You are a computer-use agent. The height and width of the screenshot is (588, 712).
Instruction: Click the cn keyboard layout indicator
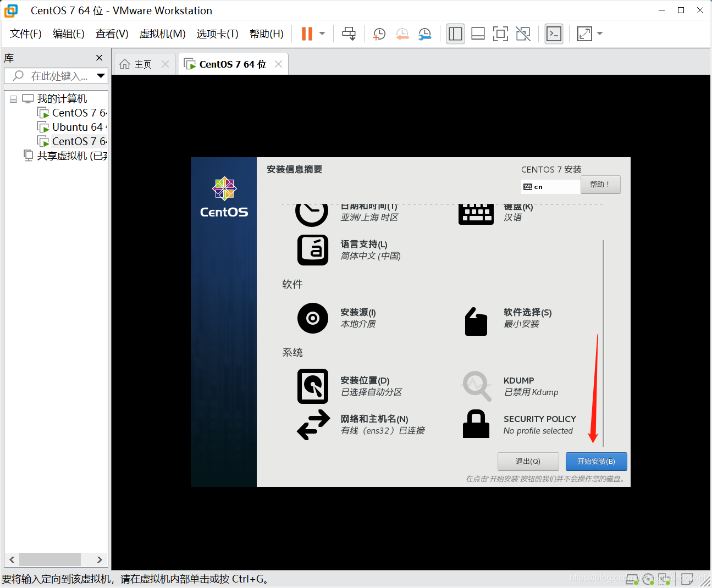coord(550,187)
